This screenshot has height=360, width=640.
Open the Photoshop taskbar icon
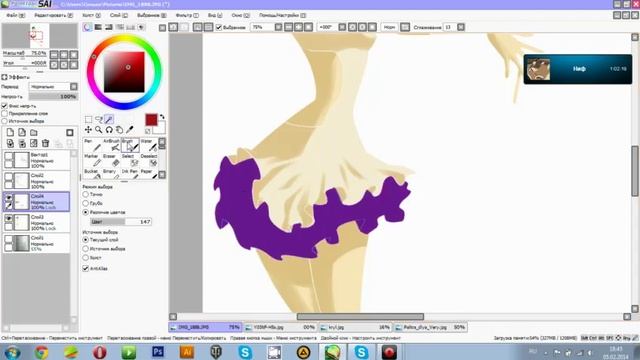pyautogui.click(x=158, y=351)
